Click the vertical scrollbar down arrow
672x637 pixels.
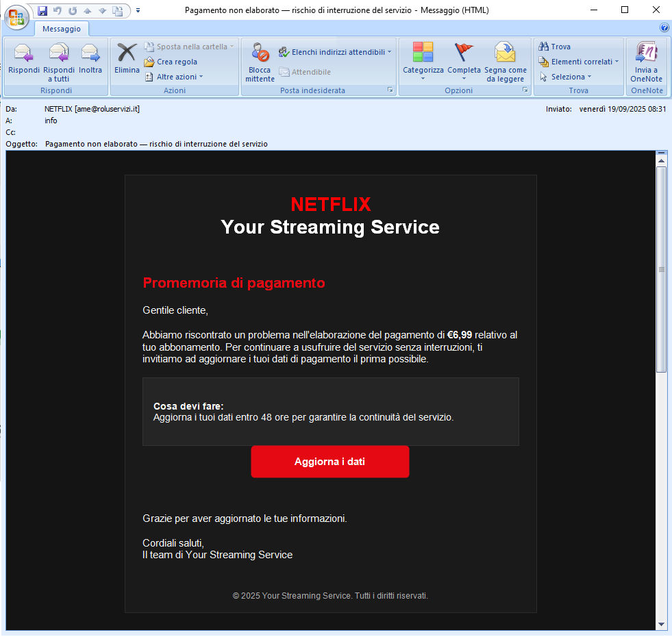(661, 624)
